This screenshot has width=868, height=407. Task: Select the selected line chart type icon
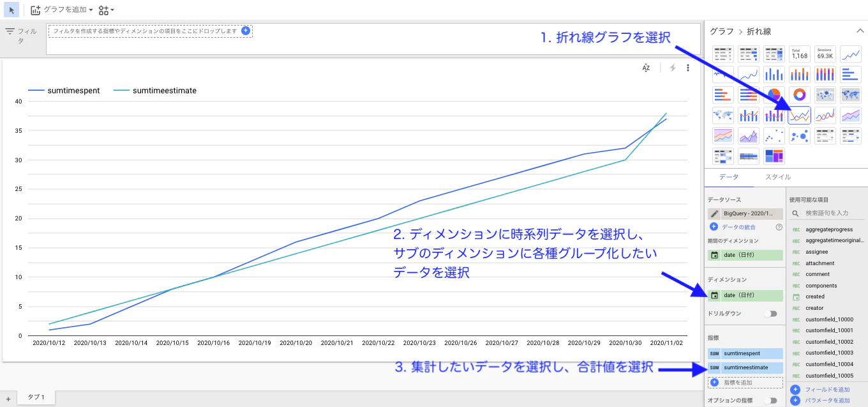(800, 116)
